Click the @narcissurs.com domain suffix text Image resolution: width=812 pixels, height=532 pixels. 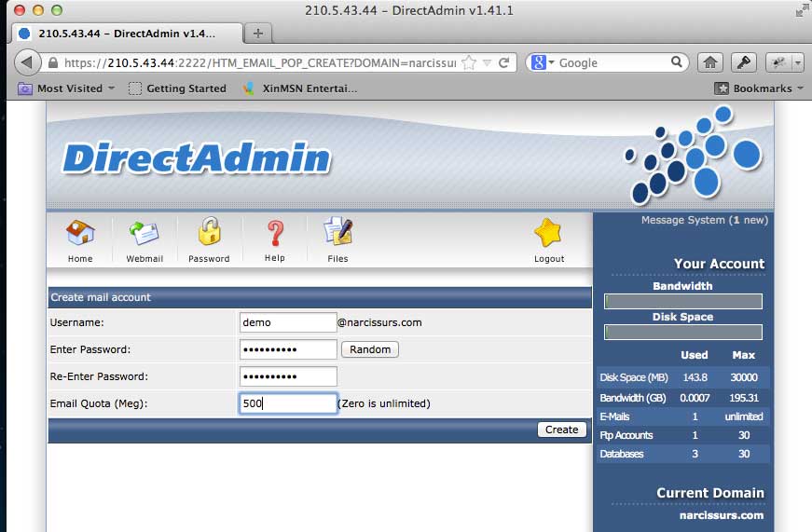[x=379, y=322]
